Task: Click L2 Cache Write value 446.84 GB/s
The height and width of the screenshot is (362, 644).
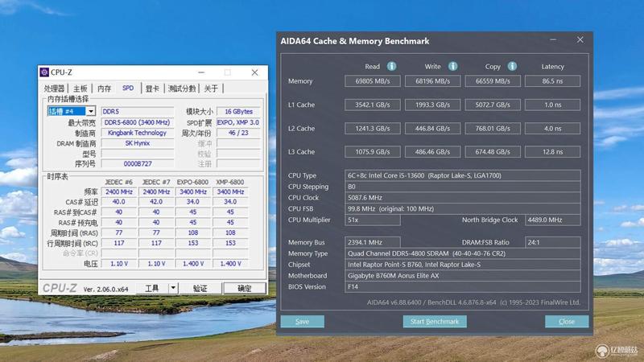Action: (432, 129)
